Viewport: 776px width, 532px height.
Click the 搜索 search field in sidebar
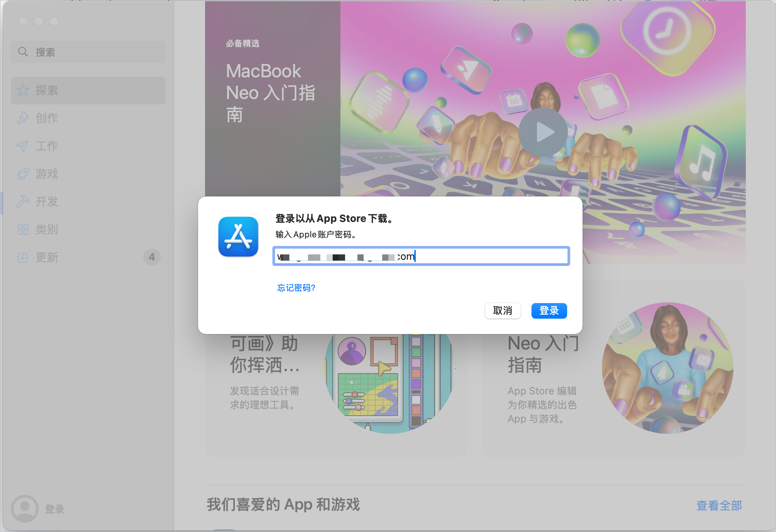pyautogui.click(x=88, y=52)
